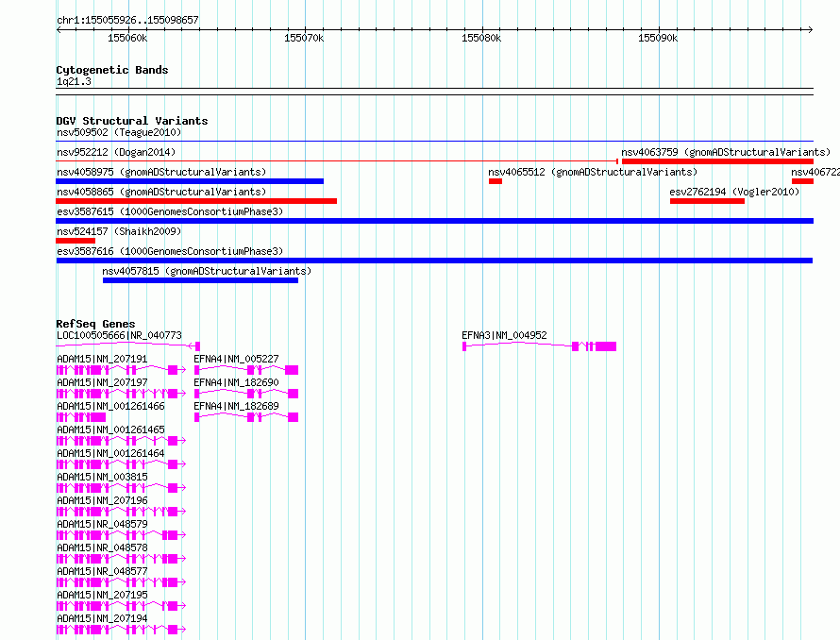Click the DGV Structural Variants track title
Viewport: 840px width, 640px height.
[x=132, y=121]
